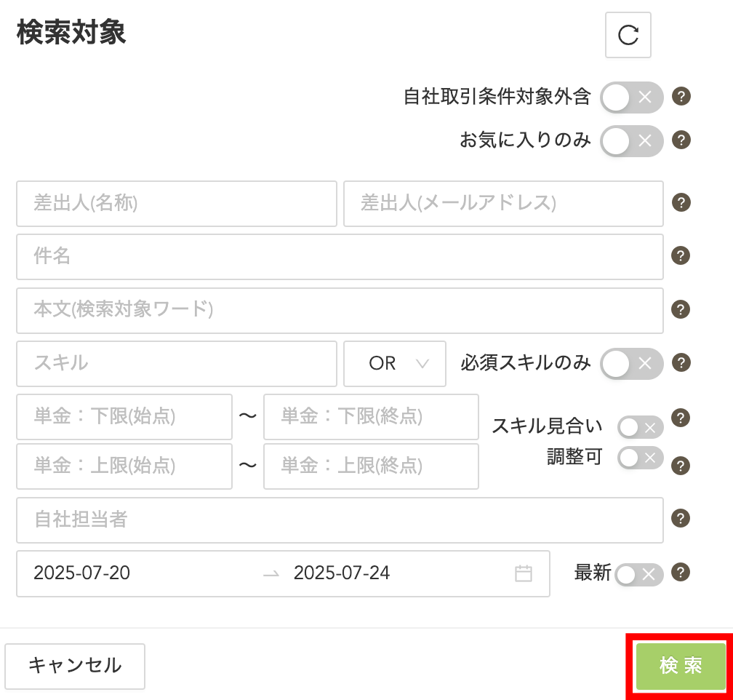The width and height of the screenshot is (733, 700).
Task: Toggle お気に入りのみ switch
Action: [x=631, y=140]
